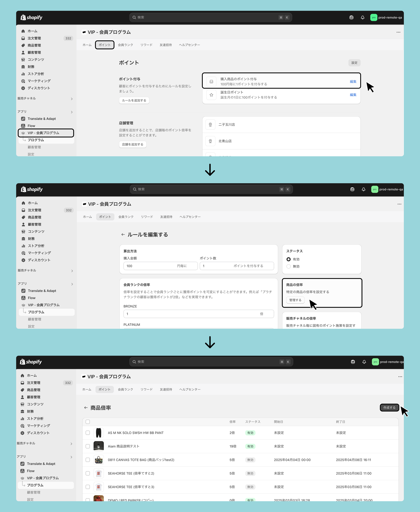Tick the select-all checkbox in product table header

coord(88,422)
